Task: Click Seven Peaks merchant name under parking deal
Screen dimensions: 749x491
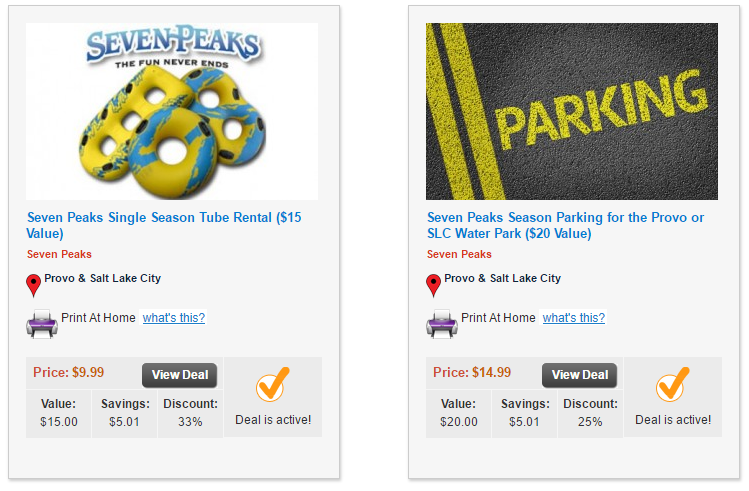Action: click(459, 254)
